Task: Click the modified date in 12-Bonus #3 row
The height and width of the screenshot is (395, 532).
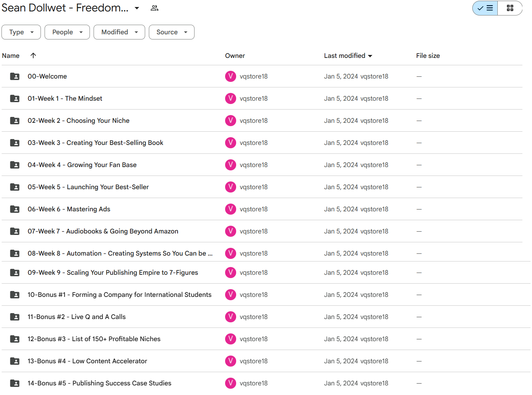Action: (x=341, y=339)
